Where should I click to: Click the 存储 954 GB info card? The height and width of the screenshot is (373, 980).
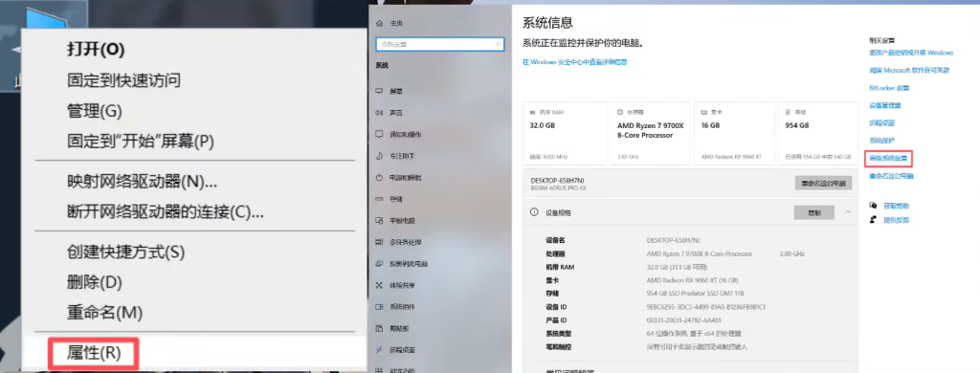(818, 133)
